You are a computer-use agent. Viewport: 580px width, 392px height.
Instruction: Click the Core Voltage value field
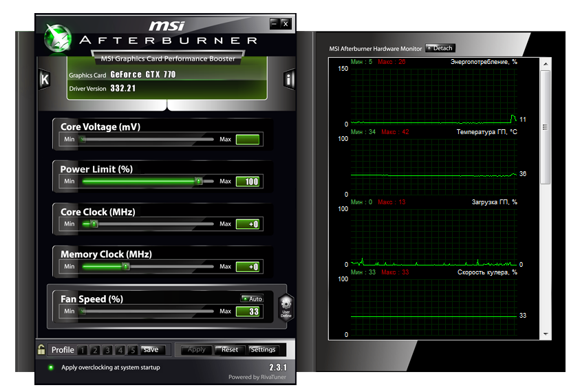click(248, 140)
